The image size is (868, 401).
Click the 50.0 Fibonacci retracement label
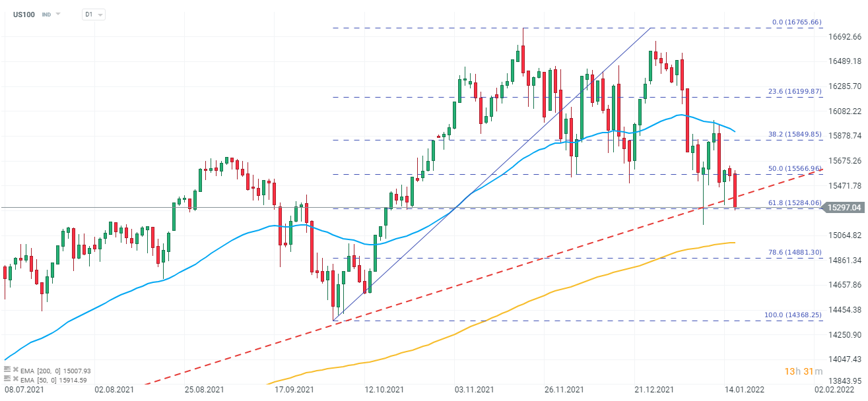pyautogui.click(x=794, y=168)
